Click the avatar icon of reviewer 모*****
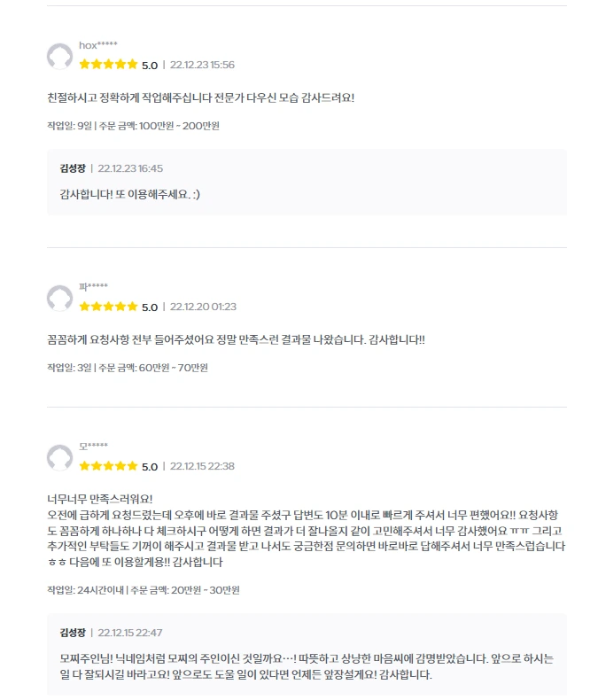The height and width of the screenshot is (700, 598). (60, 457)
